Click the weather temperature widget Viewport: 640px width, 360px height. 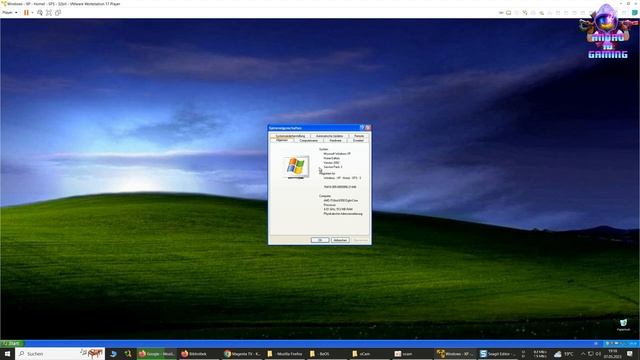564,354
